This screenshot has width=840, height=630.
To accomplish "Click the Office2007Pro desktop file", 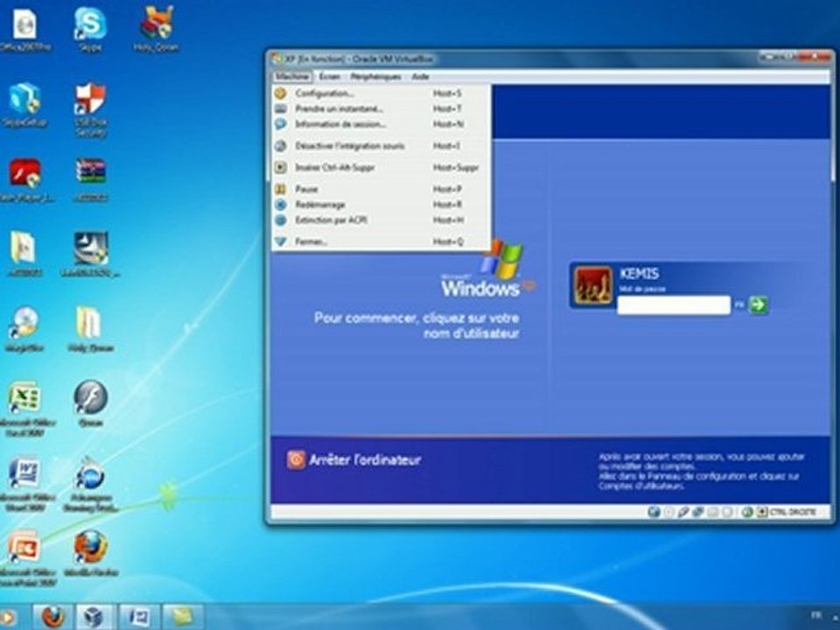I will 24,30.
